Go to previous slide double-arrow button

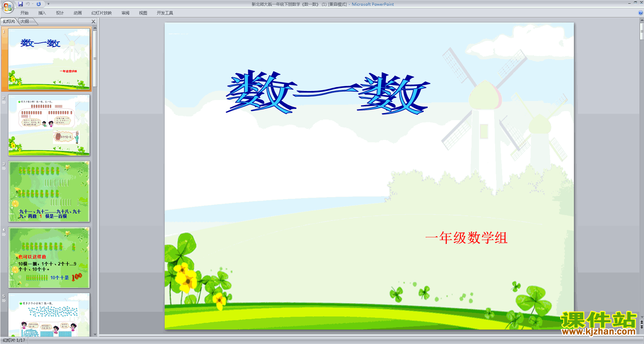click(642, 322)
